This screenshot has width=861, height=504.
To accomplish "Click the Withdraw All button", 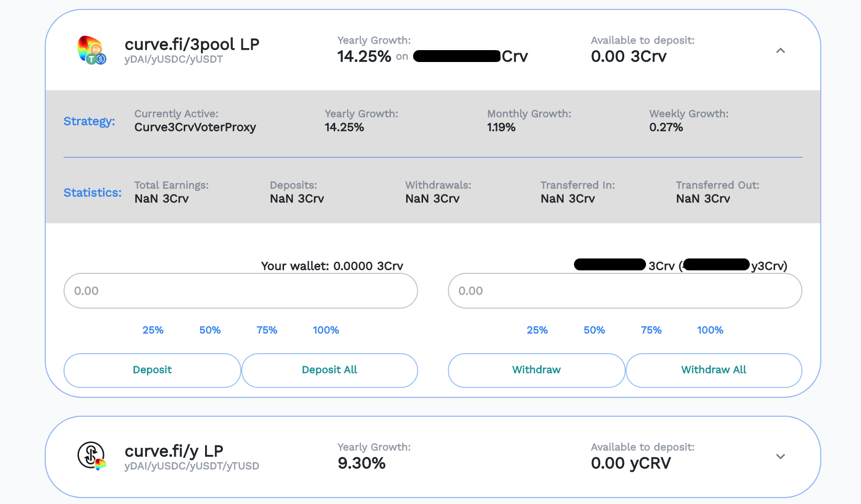I will tap(714, 370).
